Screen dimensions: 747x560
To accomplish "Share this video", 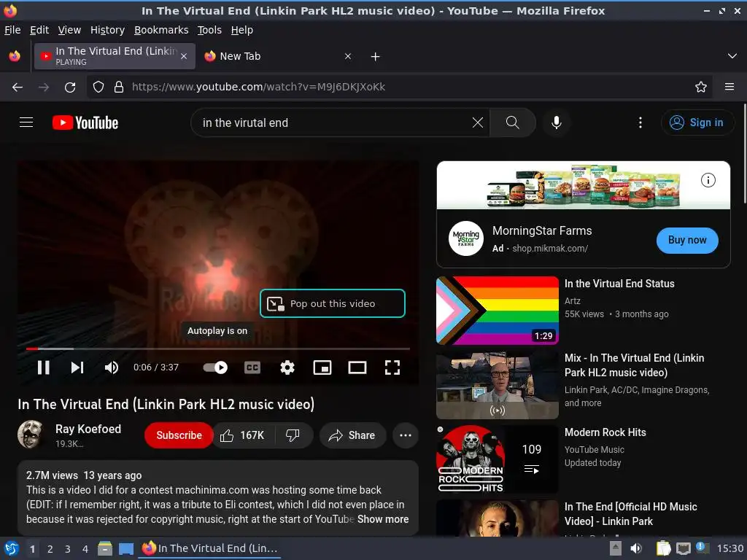I will 352,435.
